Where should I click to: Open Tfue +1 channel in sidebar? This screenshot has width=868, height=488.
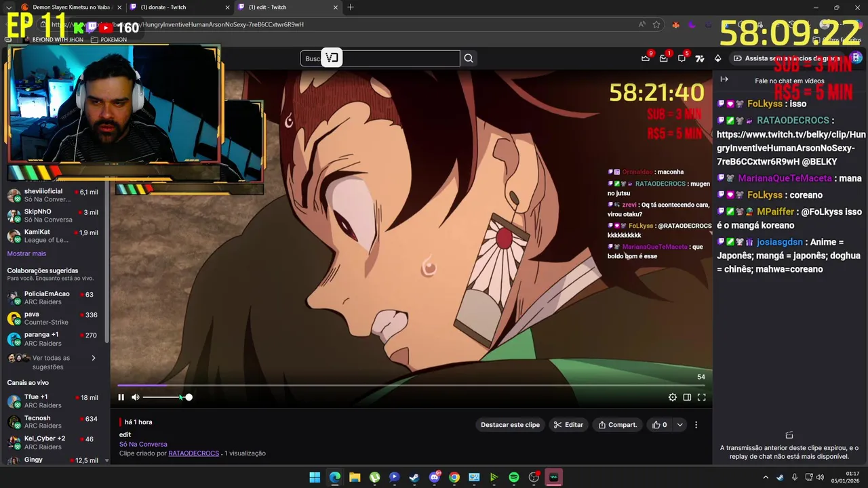click(x=53, y=401)
